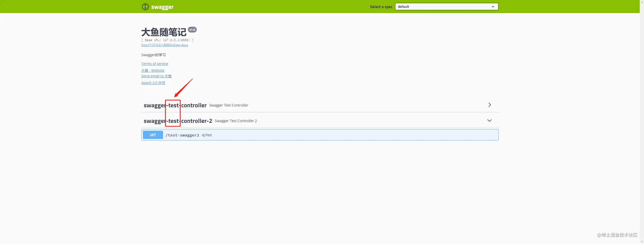Expand the swagger-test-controller section chevron
This screenshot has height=244, width=644.
490,105
